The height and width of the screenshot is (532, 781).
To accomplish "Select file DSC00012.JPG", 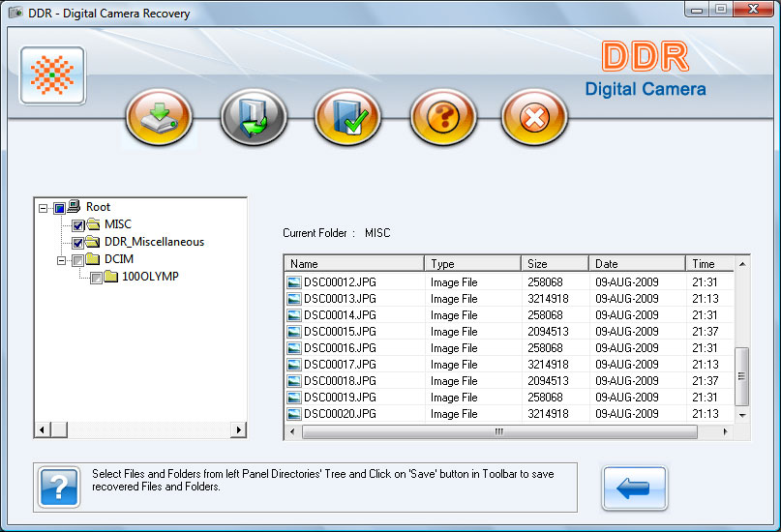I will point(340,282).
